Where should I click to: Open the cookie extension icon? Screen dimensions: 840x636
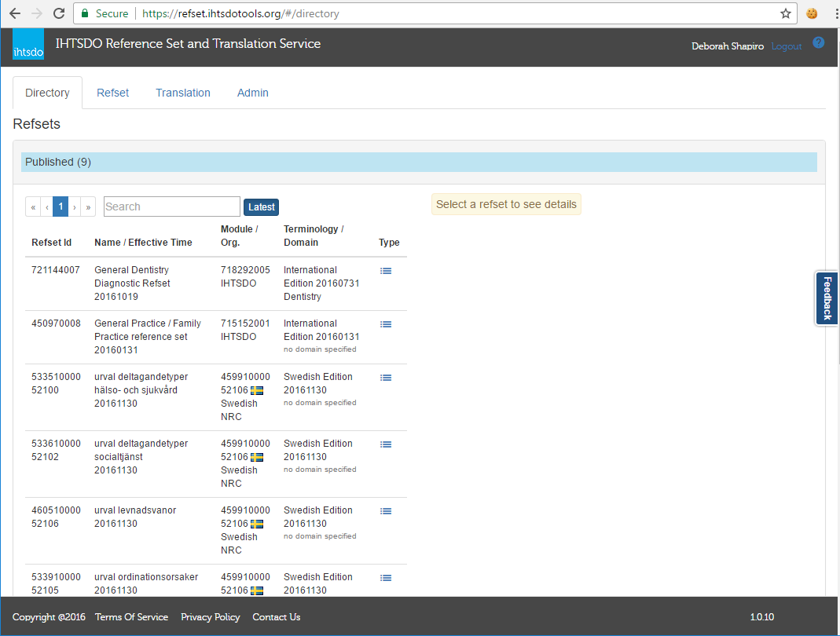point(812,13)
